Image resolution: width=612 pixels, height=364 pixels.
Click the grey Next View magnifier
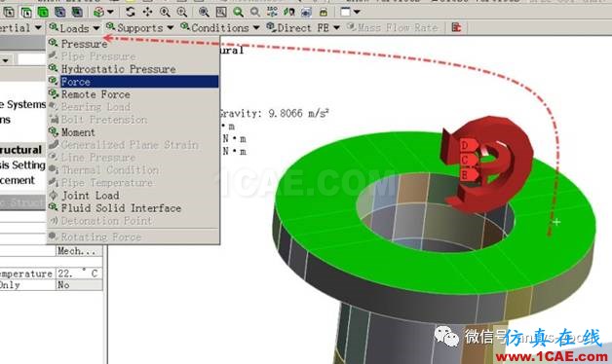(x=255, y=12)
